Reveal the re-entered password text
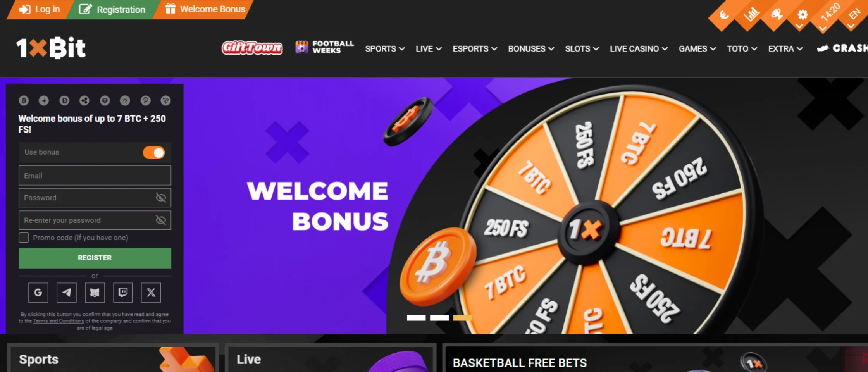 160,220
